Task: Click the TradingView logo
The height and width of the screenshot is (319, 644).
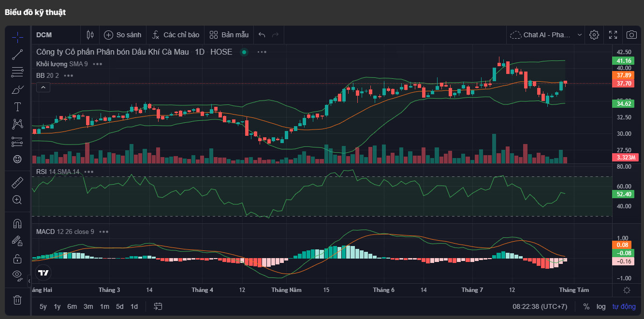Action: click(44, 273)
